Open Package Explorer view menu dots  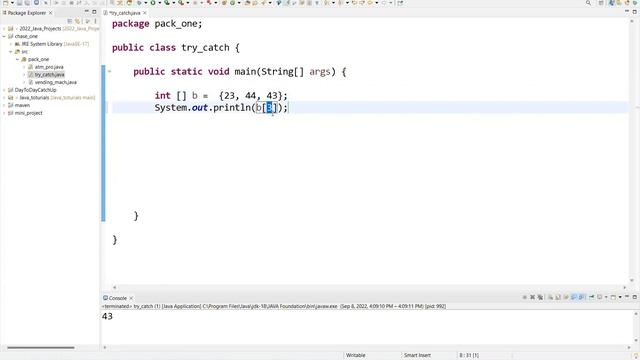(x=95, y=21)
